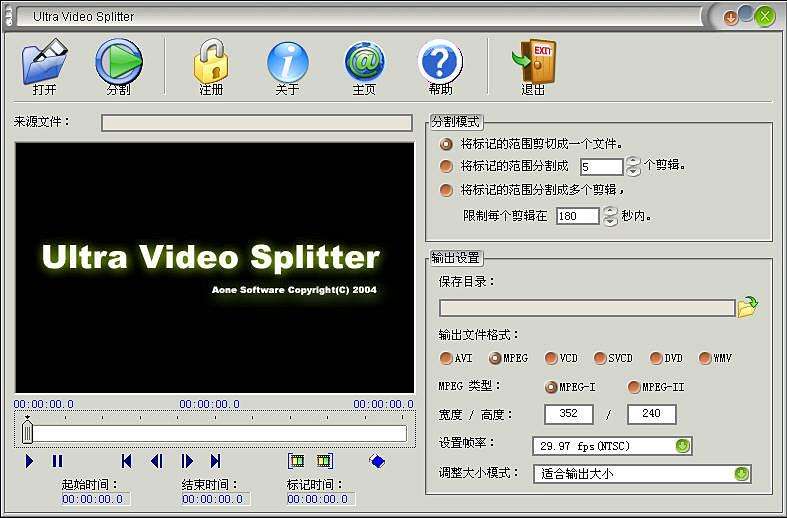Click the video preview area

click(x=214, y=268)
